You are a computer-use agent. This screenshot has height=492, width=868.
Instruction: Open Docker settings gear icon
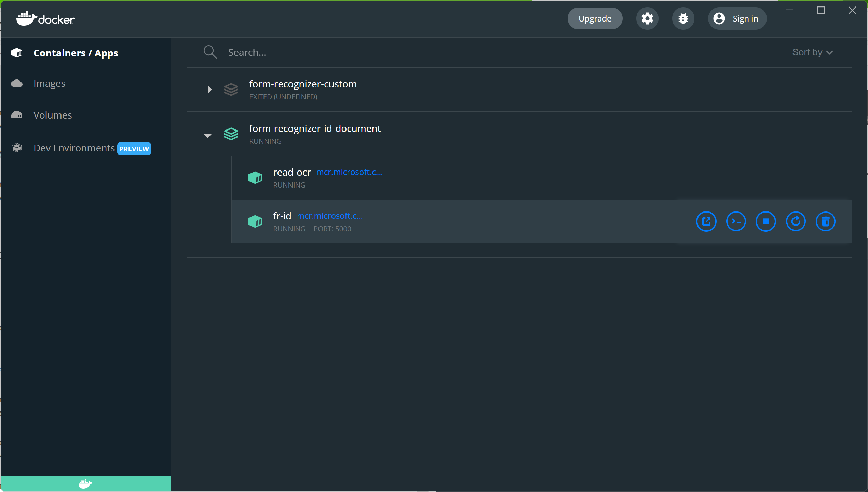pyautogui.click(x=647, y=18)
